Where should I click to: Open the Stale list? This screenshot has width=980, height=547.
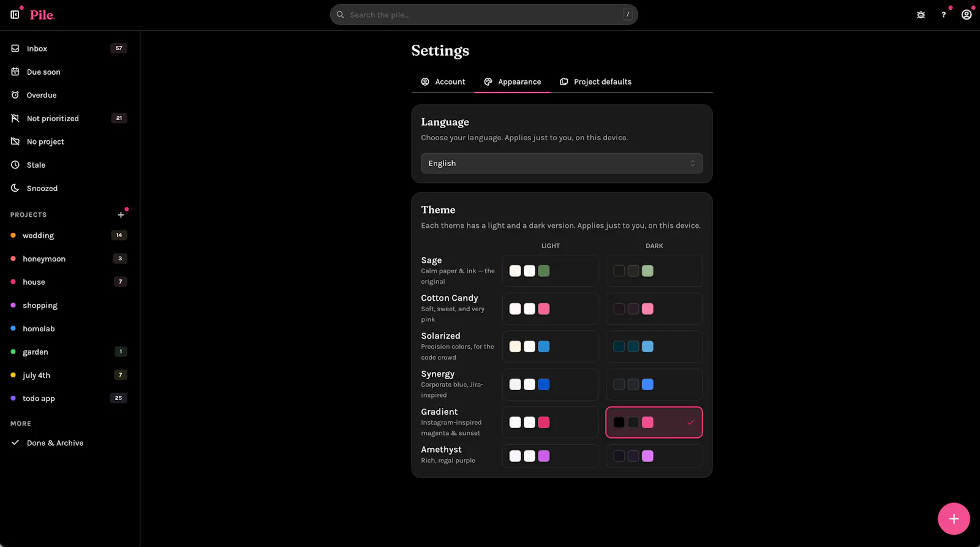coord(69,165)
